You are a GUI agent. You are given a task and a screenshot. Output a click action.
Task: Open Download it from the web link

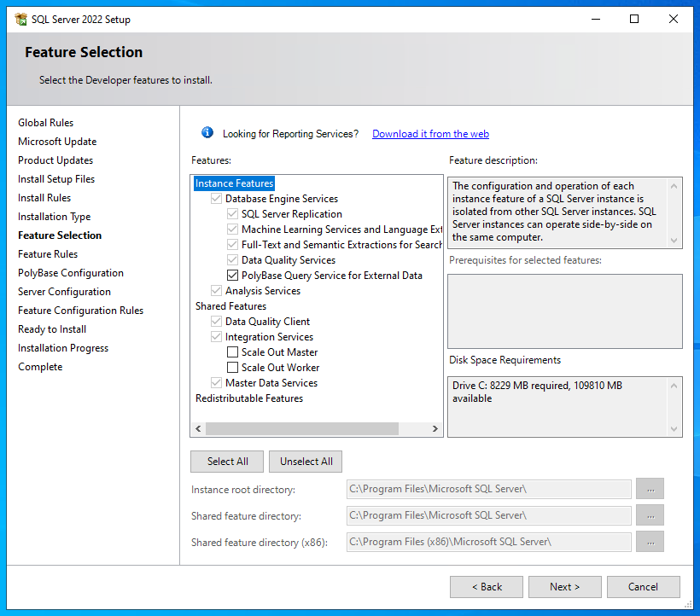pyautogui.click(x=430, y=134)
